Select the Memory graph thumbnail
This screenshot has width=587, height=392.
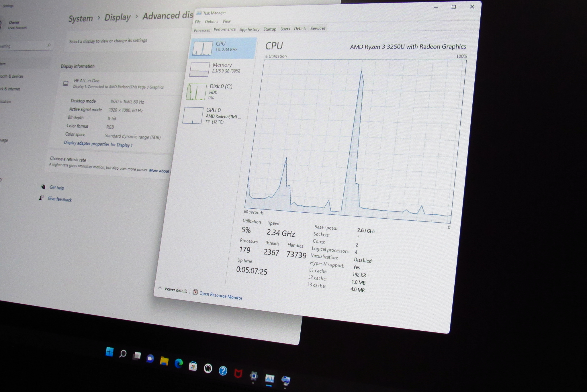click(199, 70)
